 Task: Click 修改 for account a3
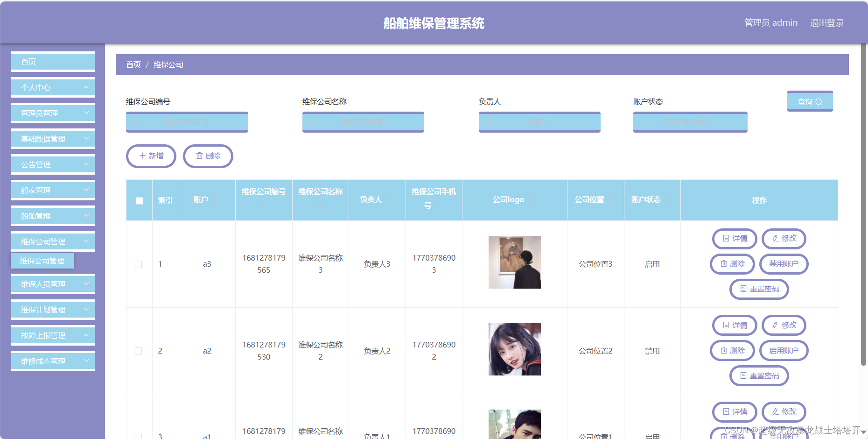coord(784,239)
